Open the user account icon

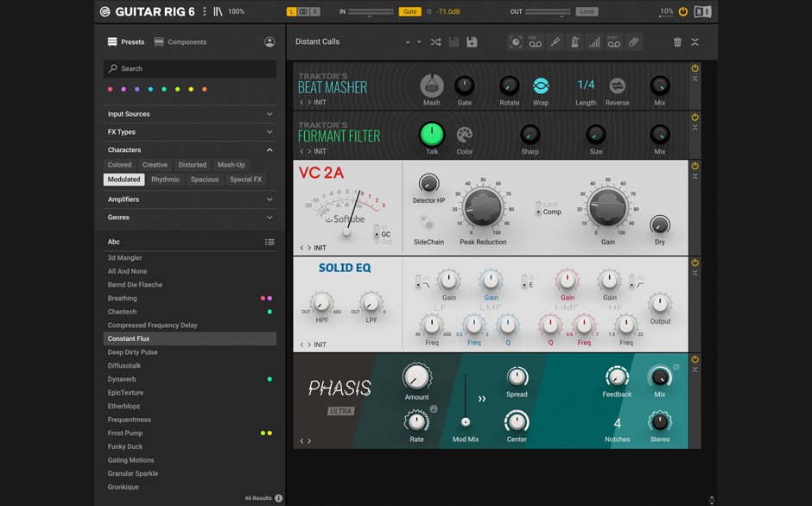(x=270, y=42)
